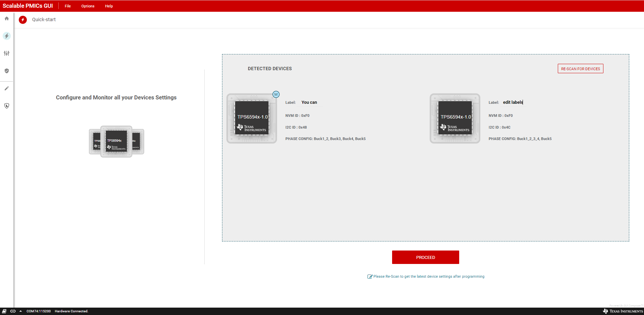Expand the status bar up-arrow
This screenshot has height=315, width=644.
point(21,311)
